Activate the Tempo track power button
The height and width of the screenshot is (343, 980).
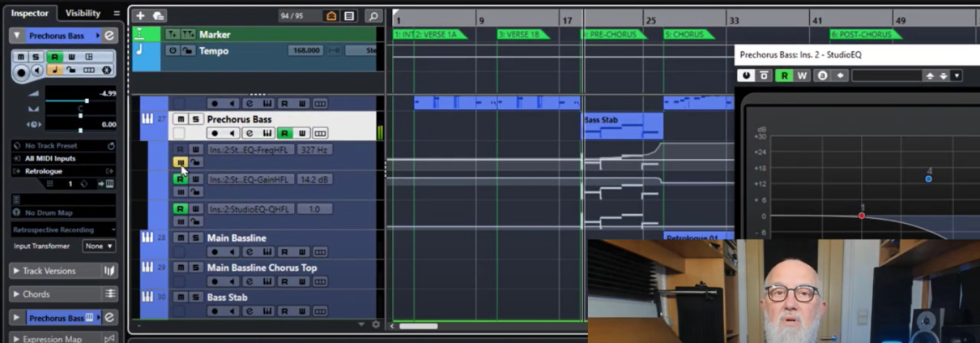pyautogui.click(x=172, y=50)
